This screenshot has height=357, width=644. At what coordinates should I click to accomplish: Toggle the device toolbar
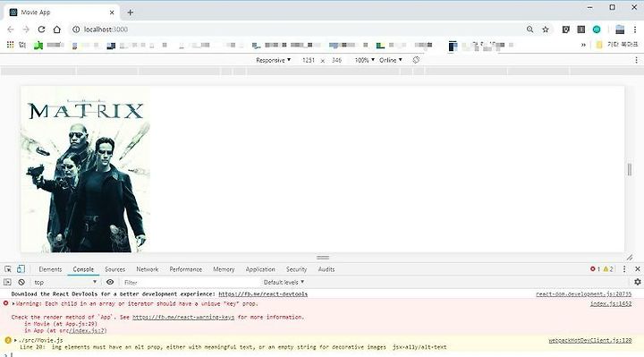coord(21,269)
